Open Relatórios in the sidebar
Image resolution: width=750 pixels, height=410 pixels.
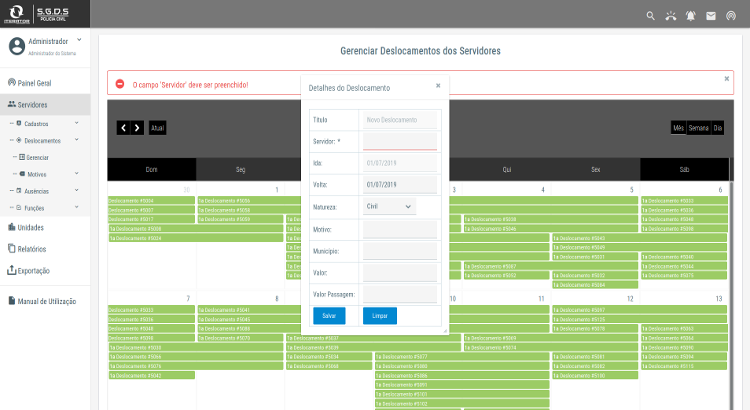[32, 249]
